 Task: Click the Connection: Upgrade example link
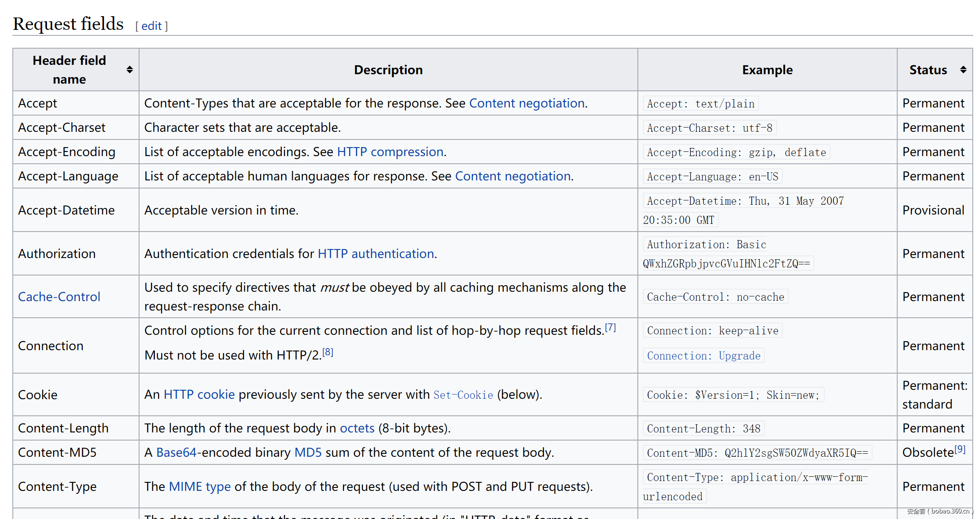pos(704,355)
